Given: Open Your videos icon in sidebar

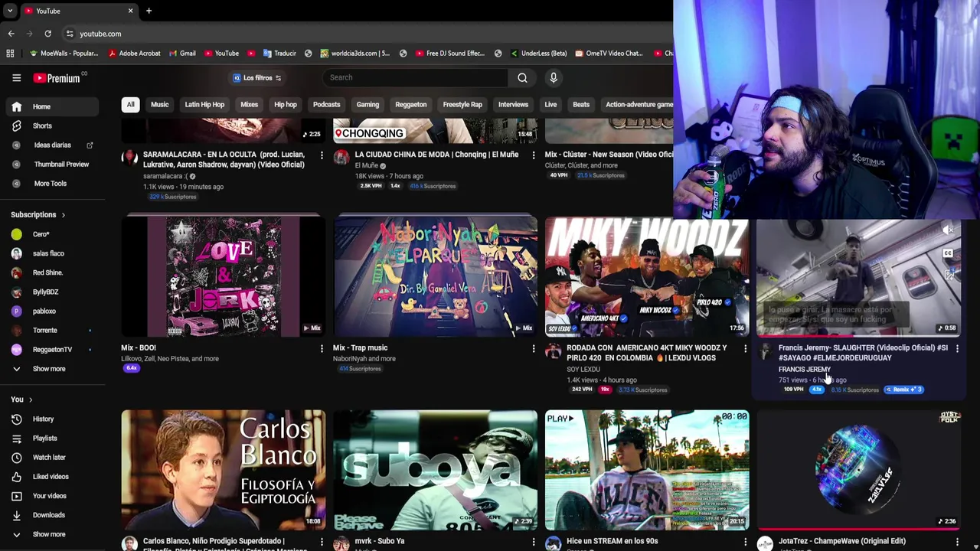Looking at the screenshot, I should click(16, 496).
